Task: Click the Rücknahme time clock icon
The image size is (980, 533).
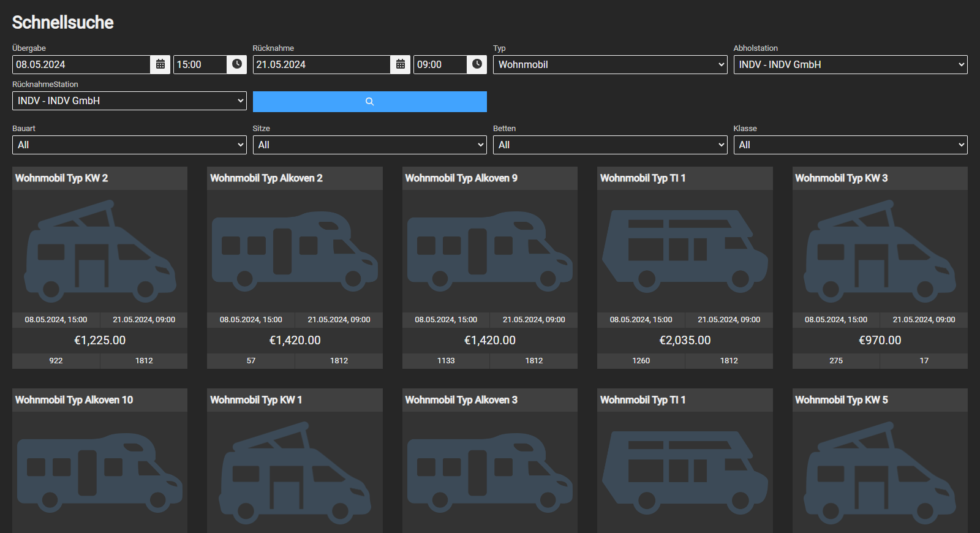Action: tap(477, 64)
